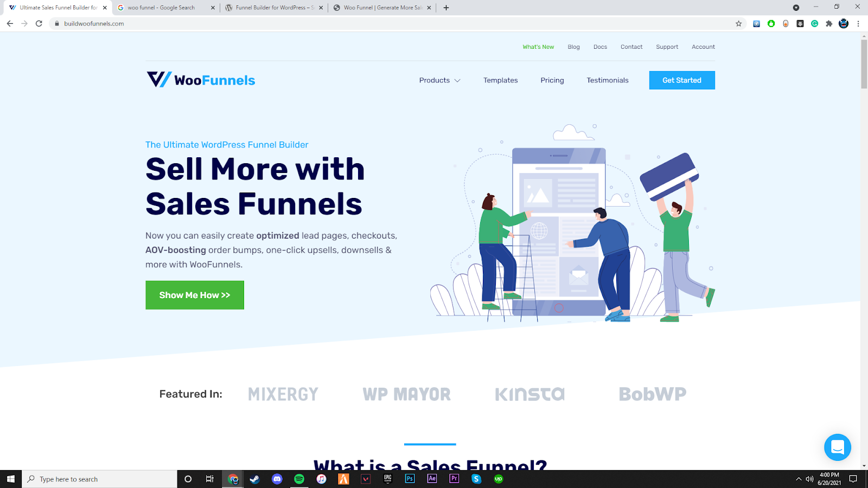The height and width of the screenshot is (488, 868).
Task: Open Templates in the main navigation
Action: pos(501,80)
